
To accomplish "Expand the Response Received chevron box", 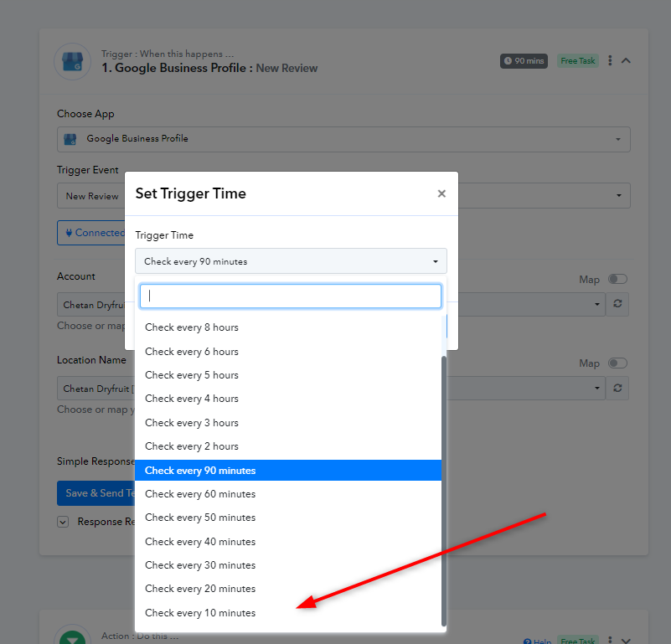I will coord(63,522).
